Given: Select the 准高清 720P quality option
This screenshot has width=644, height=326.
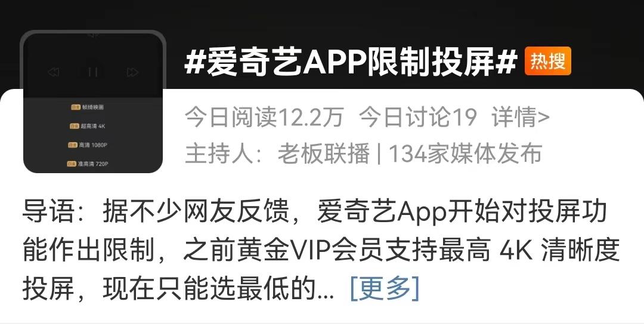Looking at the screenshot, I should point(88,164).
